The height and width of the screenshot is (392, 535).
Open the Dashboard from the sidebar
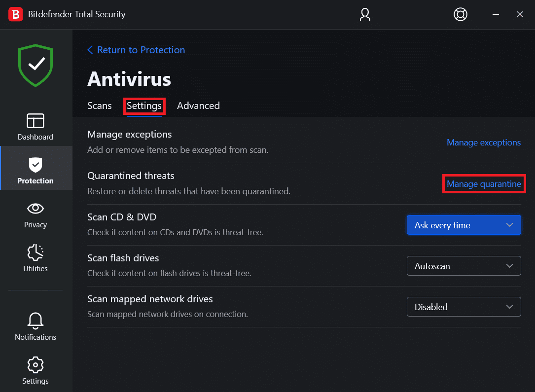coord(35,126)
